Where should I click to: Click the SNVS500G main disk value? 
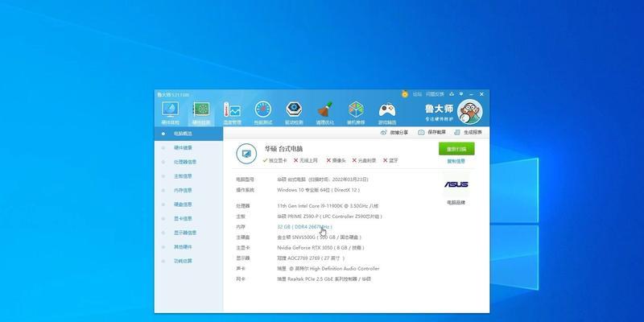[x=320, y=237]
